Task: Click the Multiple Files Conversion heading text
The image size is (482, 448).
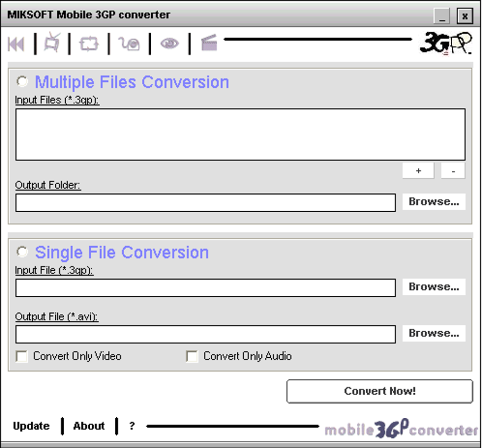Action: [x=132, y=82]
